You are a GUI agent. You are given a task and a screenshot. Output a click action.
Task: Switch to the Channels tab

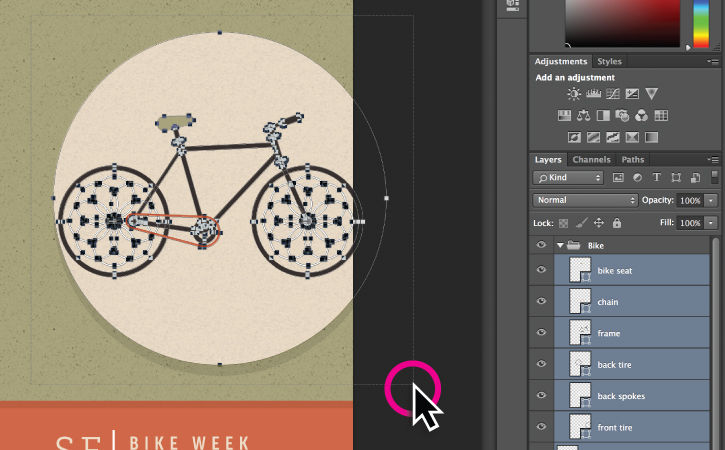tap(591, 160)
